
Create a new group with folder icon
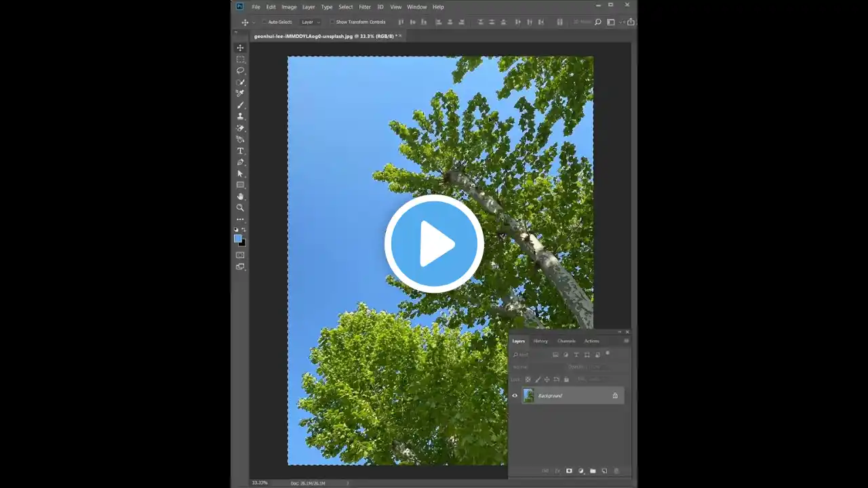tap(593, 471)
